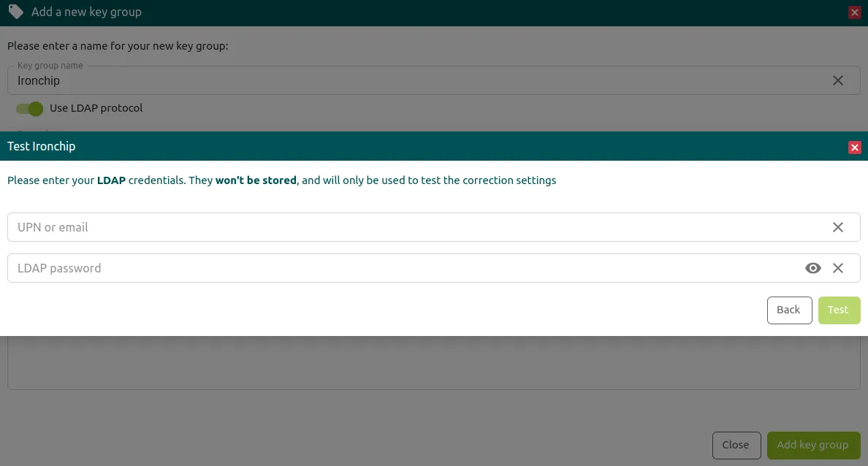868x466 pixels.
Task: Run the Test button
Action: point(840,310)
